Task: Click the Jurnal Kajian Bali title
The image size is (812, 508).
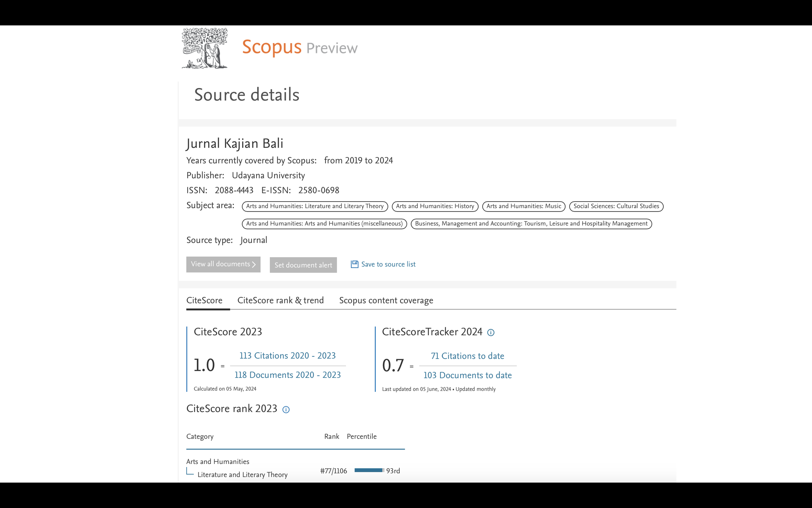Action: click(235, 143)
